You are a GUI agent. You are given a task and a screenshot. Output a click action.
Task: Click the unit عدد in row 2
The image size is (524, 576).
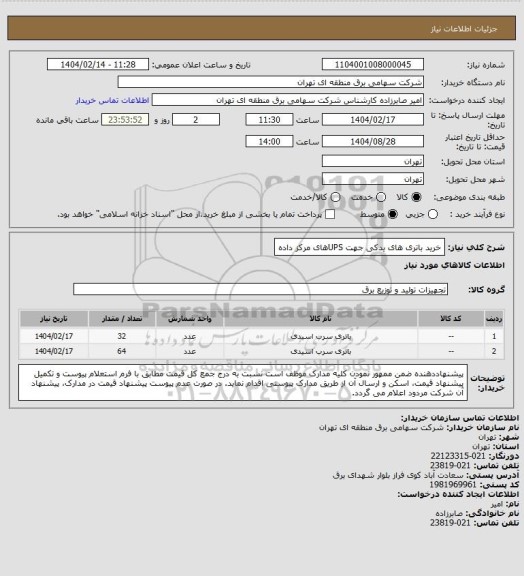point(190,351)
